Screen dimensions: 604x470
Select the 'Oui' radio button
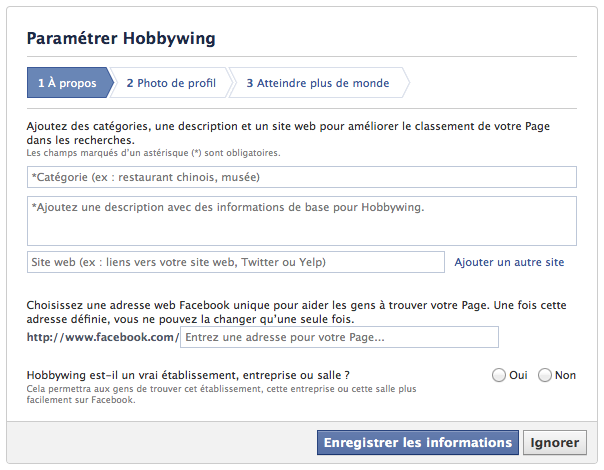pos(498,375)
